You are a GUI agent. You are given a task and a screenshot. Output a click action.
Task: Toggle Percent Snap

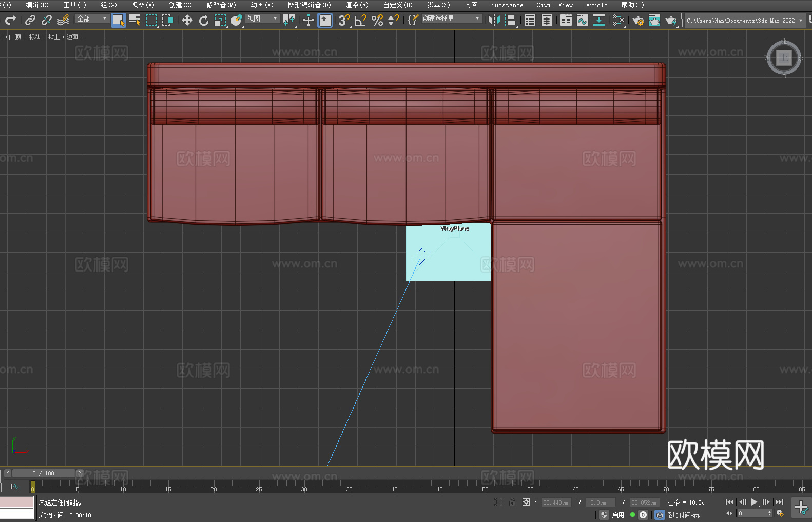click(377, 20)
